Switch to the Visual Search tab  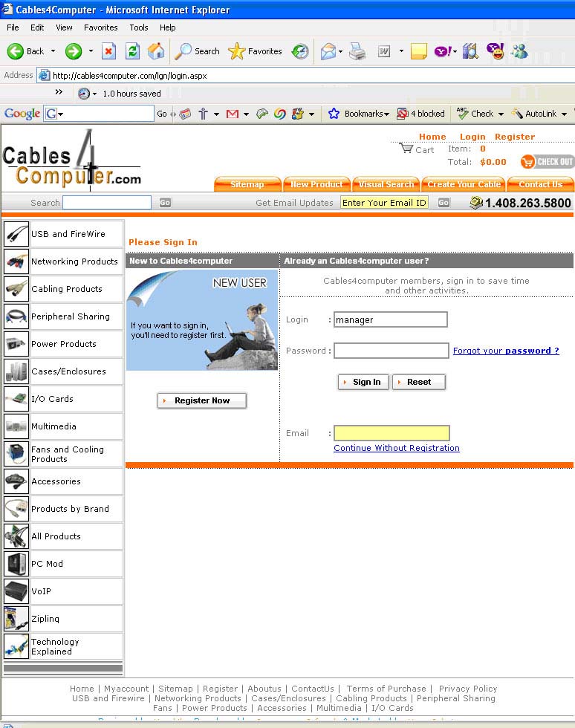(386, 184)
